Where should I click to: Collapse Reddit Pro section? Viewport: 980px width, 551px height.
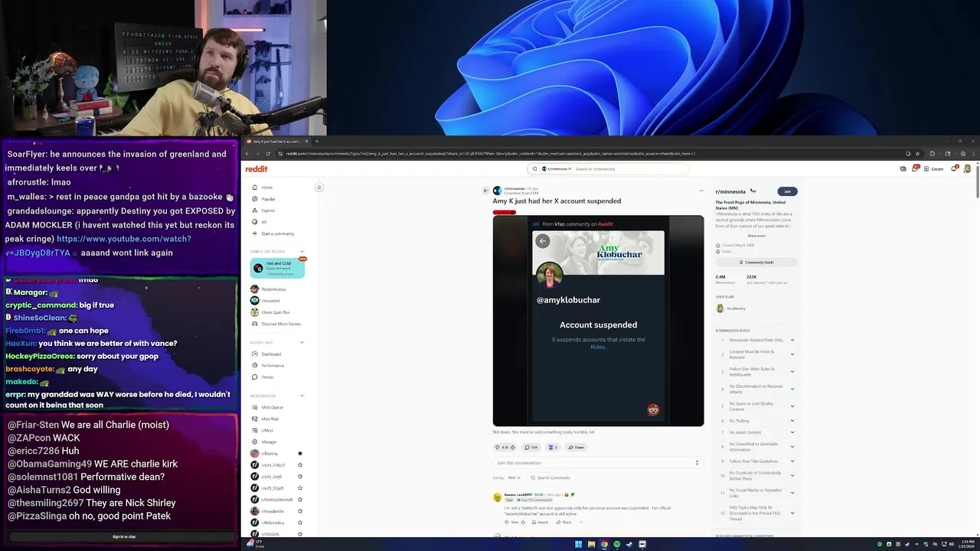coord(302,342)
